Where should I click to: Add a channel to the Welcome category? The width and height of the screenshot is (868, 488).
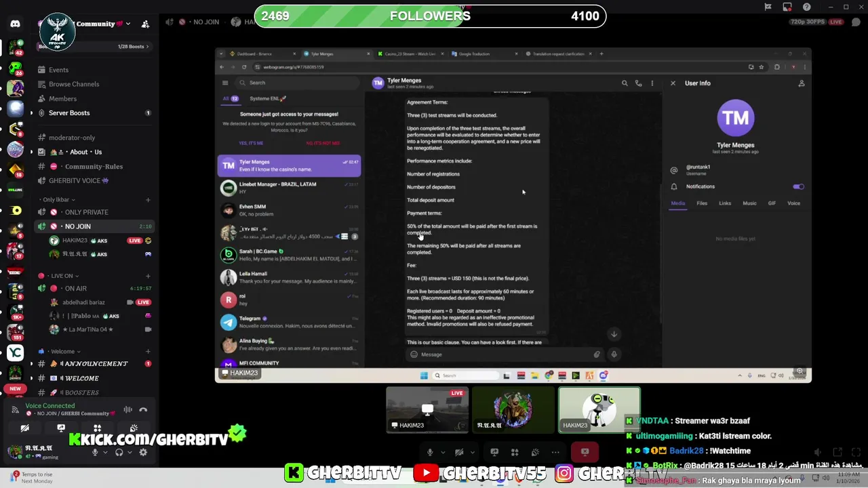(148, 352)
